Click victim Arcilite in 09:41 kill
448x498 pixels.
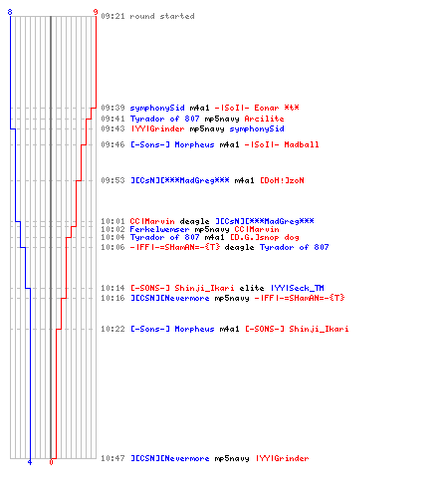point(264,119)
